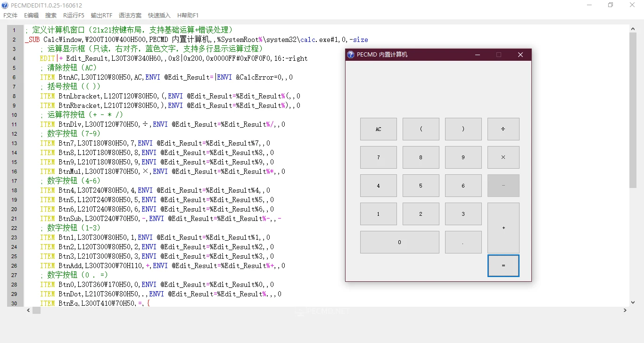Click the × multiplication button
This screenshot has width=644, height=343.
click(503, 157)
